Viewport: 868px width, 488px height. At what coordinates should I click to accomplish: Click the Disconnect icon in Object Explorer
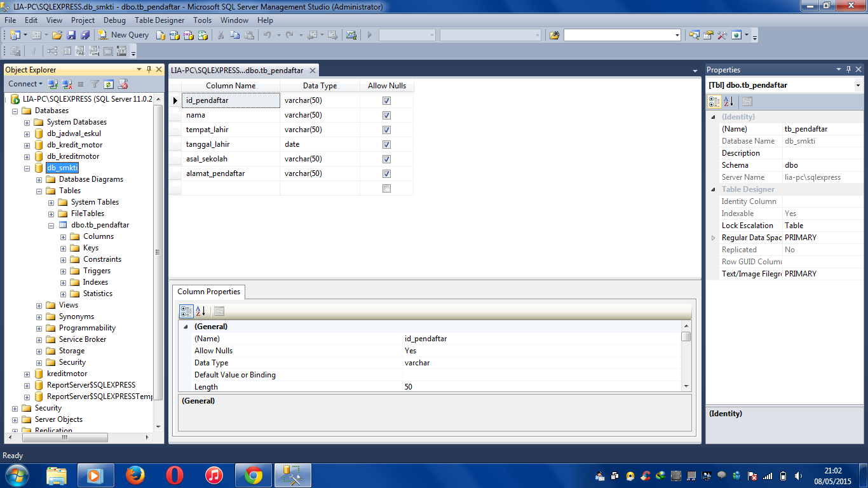[x=67, y=84]
